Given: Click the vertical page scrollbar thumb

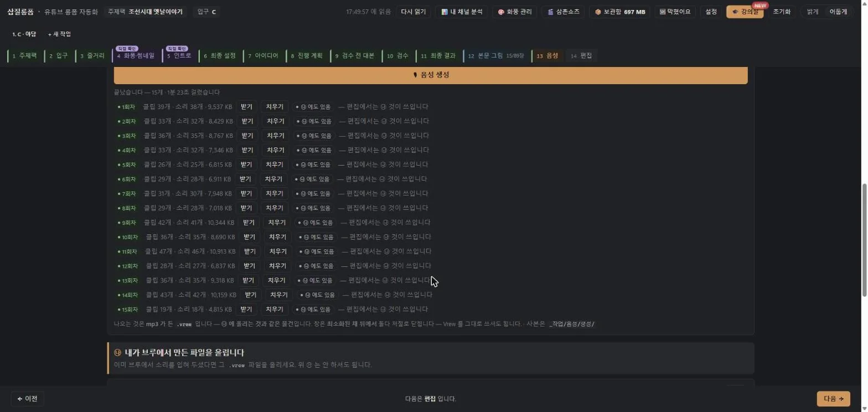Looking at the screenshot, I should (864, 240).
